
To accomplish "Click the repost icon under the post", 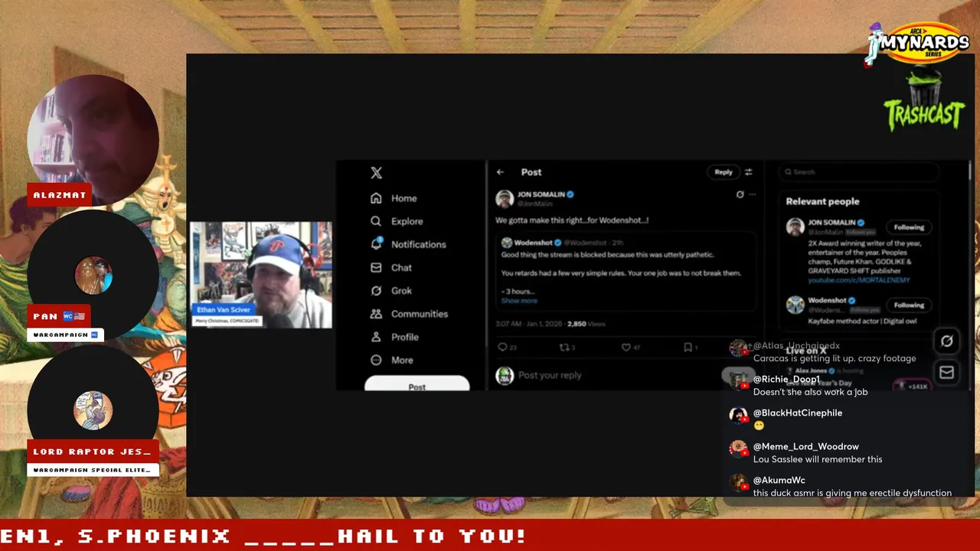I will click(563, 347).
